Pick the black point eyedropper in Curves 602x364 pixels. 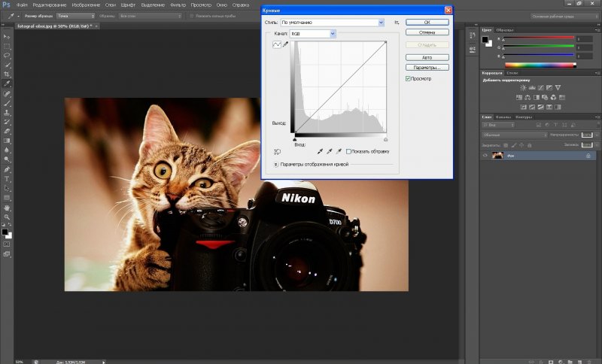click(x=321, y=151)
